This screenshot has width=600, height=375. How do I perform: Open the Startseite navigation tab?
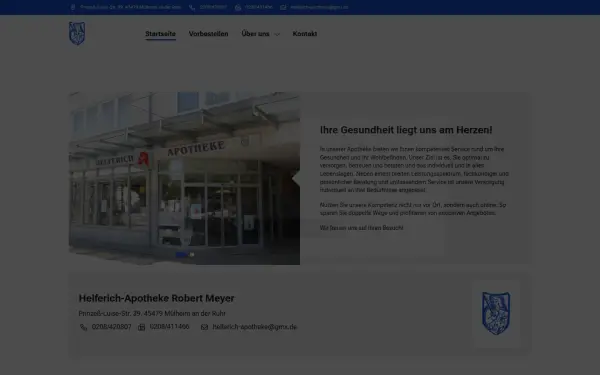pyautogui.click(x=160, y=34)
